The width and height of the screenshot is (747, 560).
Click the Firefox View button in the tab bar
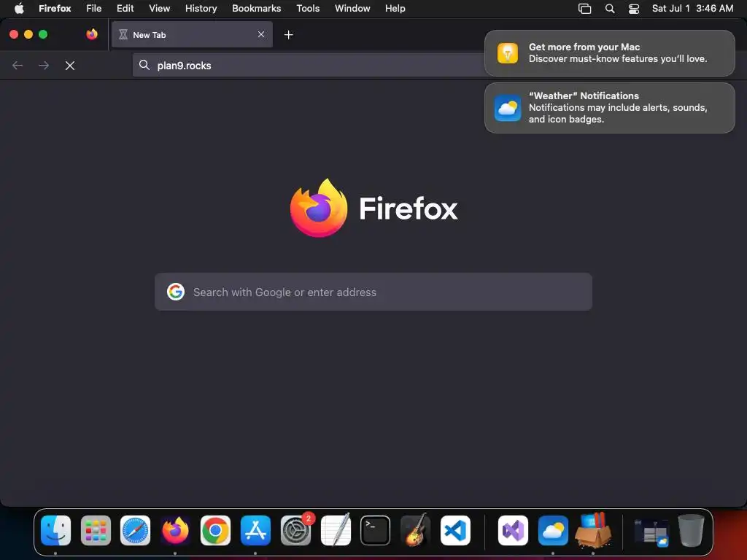92,34
